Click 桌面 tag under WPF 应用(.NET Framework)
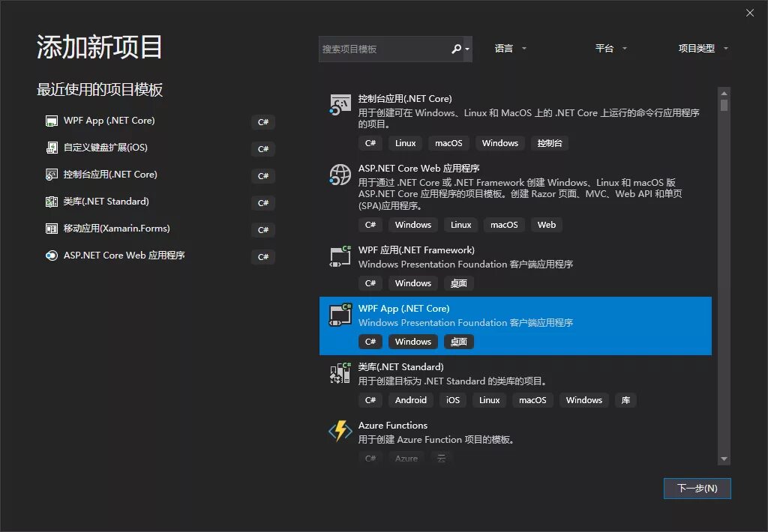The height and width of the screenshot is (532, 768). click(x=458, y=283)
